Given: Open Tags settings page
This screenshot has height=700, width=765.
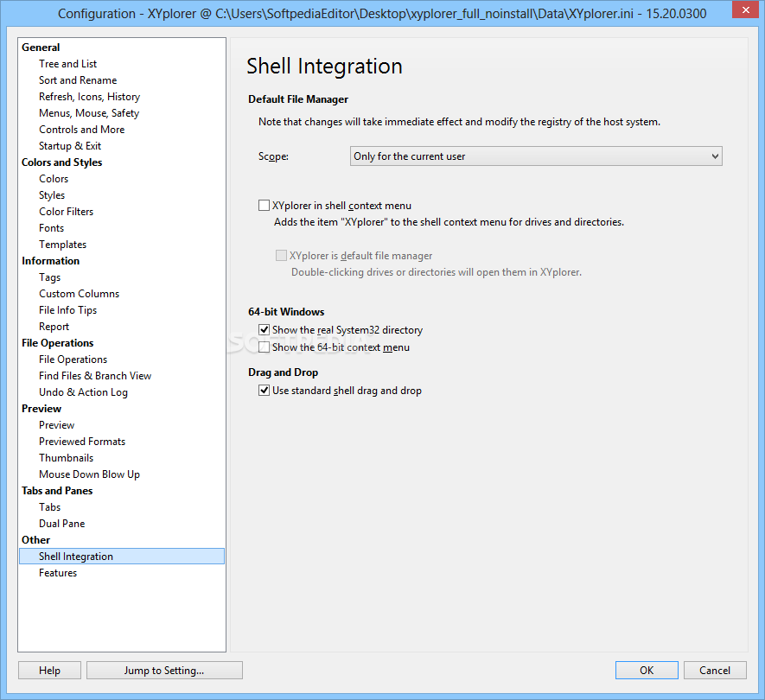Looking at the screenshot, I should (x=50, y=277).
